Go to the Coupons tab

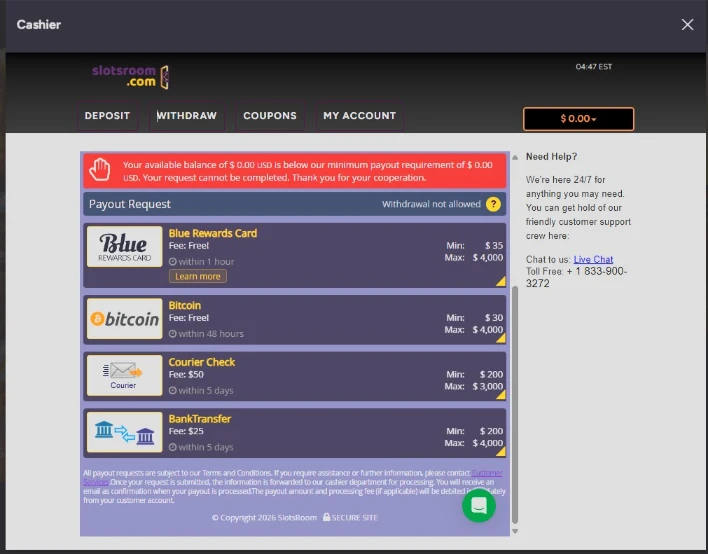click(x=270, y=116)
